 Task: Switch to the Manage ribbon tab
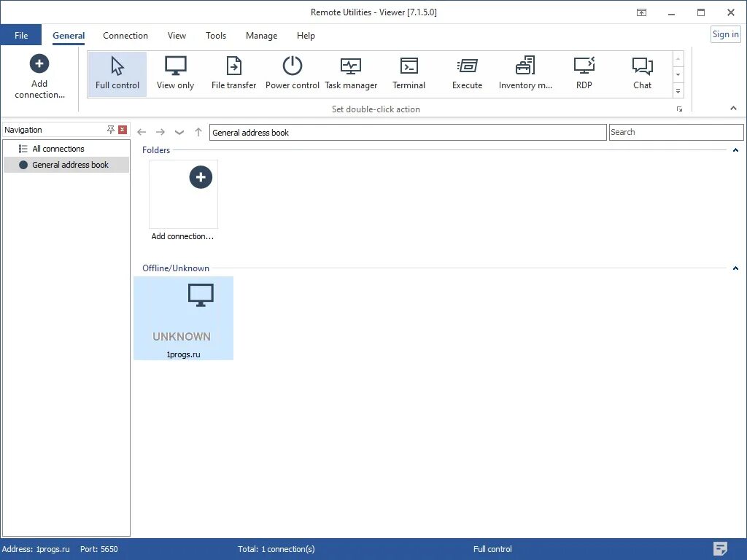point(261,35)
